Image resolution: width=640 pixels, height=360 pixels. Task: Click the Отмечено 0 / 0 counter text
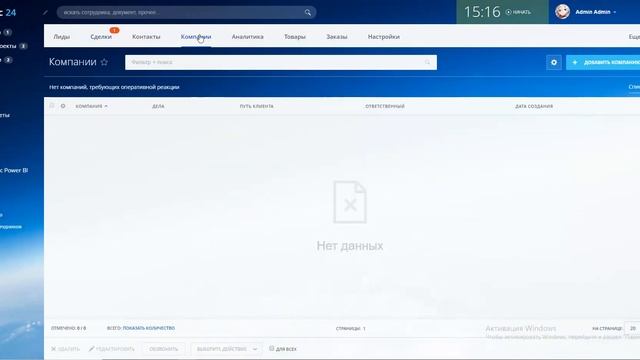69,328
